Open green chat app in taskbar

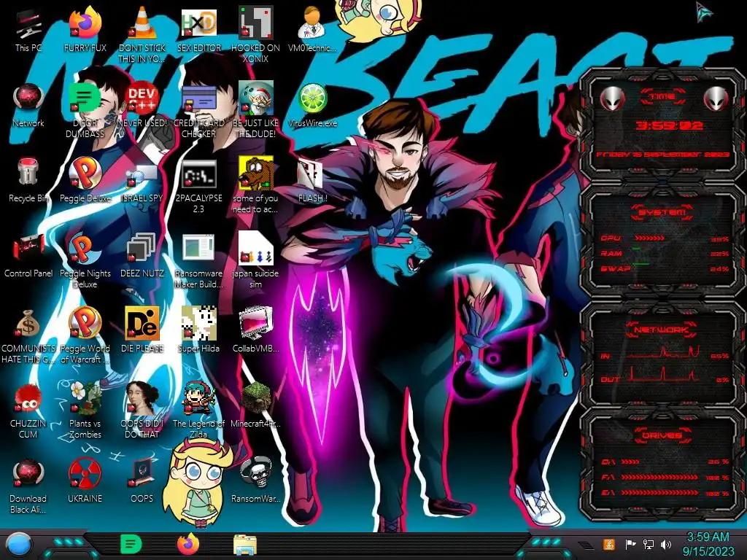(131, 544)
